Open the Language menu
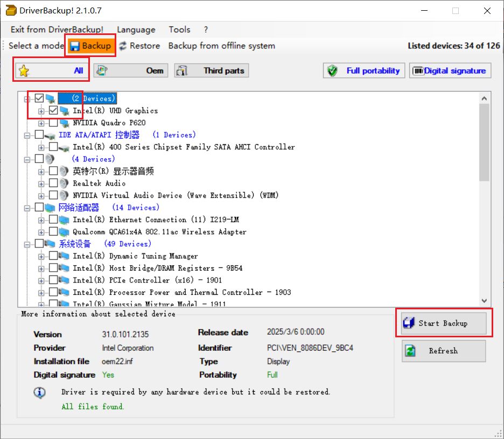The image size is (504, 439). click(136, 30)
